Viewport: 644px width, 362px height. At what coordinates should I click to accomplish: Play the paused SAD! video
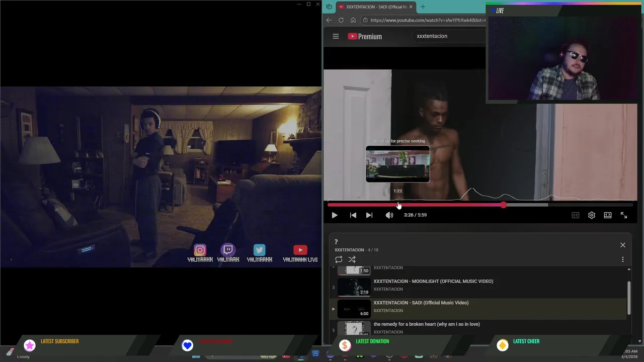tap(334, 215)
